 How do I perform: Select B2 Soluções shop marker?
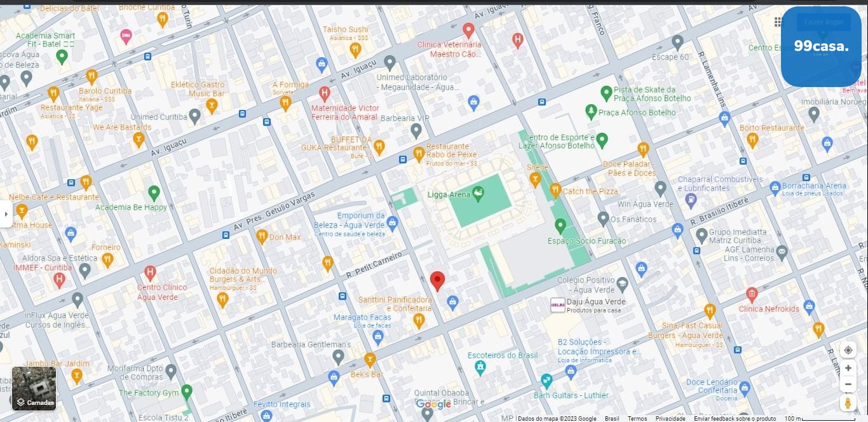click(571, 371)
